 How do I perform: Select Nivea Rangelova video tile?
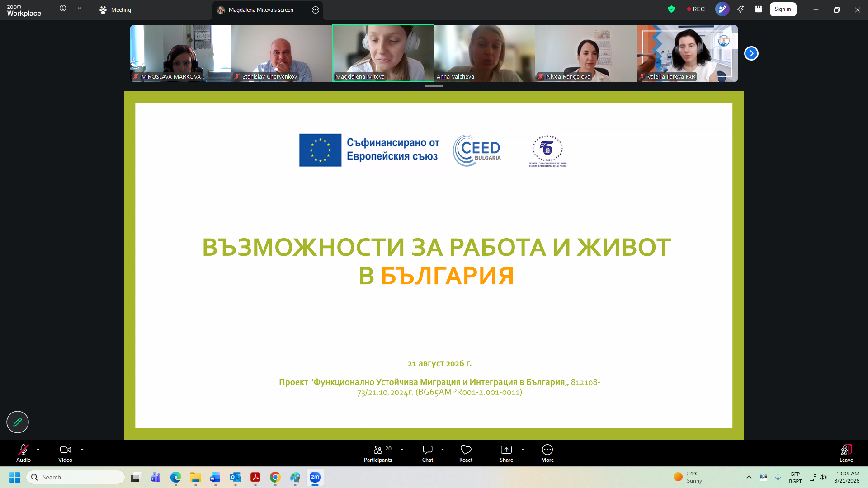click(586, 53)
